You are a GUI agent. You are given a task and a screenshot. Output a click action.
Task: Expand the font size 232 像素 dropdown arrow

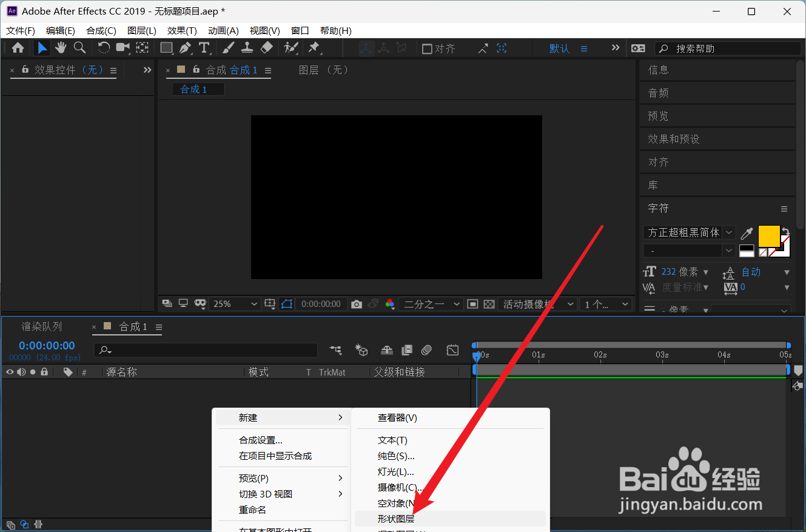coord(705,272)
